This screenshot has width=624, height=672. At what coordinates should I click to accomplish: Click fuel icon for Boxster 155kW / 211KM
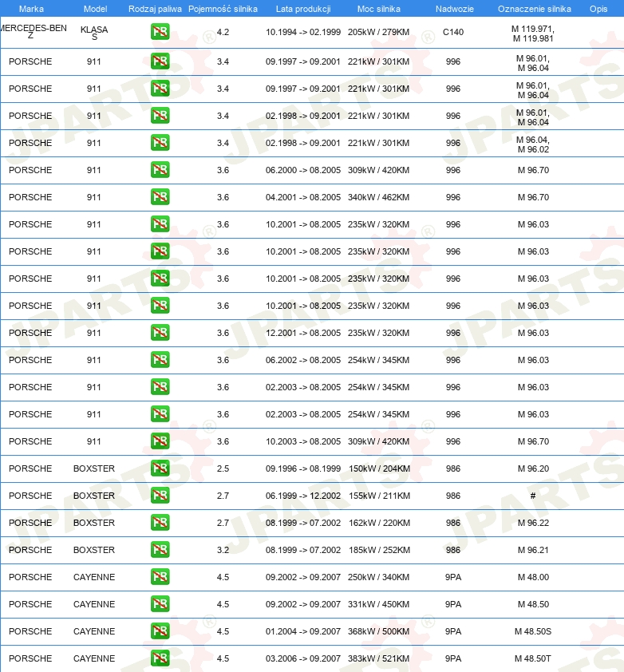160,496
